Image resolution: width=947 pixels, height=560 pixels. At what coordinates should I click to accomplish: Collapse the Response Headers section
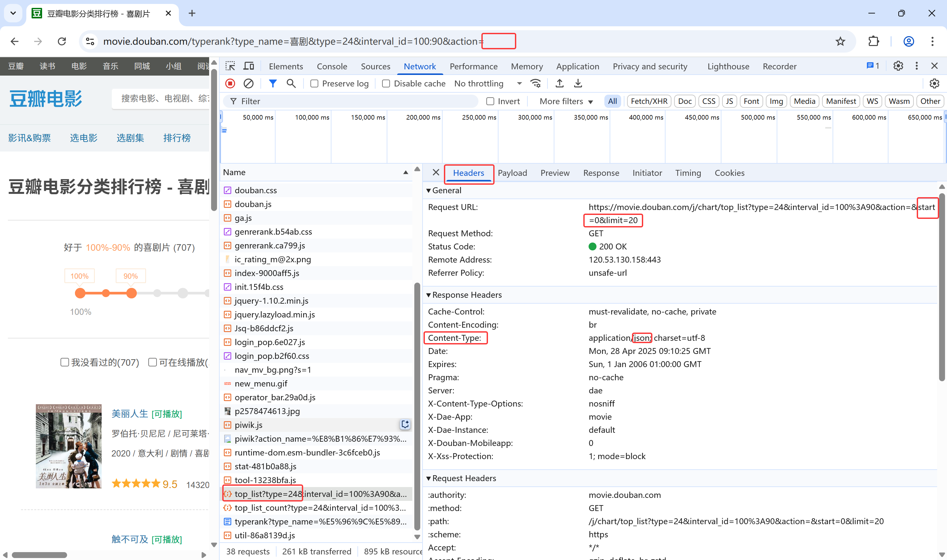coord(467,295)
